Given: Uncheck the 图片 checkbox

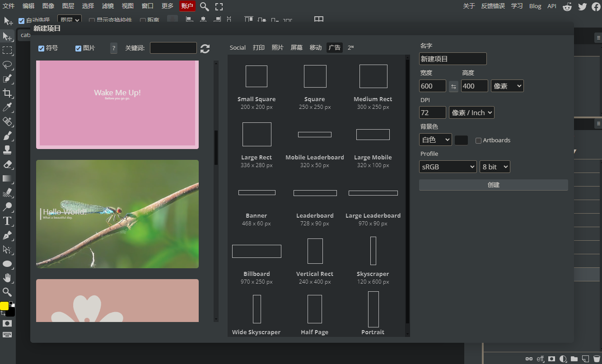Looking at the screenshot, I should tap(79, 48).
